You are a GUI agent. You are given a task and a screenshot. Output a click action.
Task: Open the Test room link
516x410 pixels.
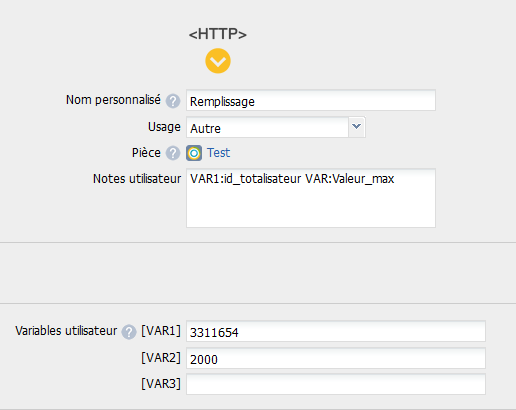218,153
